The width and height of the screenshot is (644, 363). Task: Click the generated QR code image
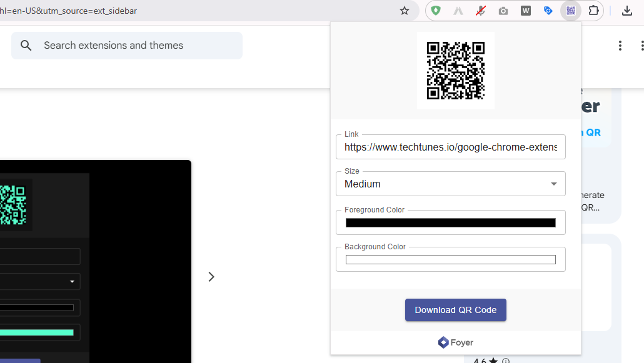[x=455, y=71]
